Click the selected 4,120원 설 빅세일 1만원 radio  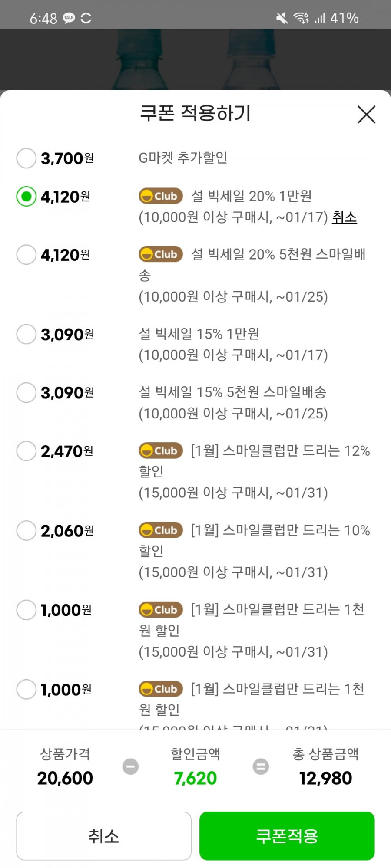26,197
